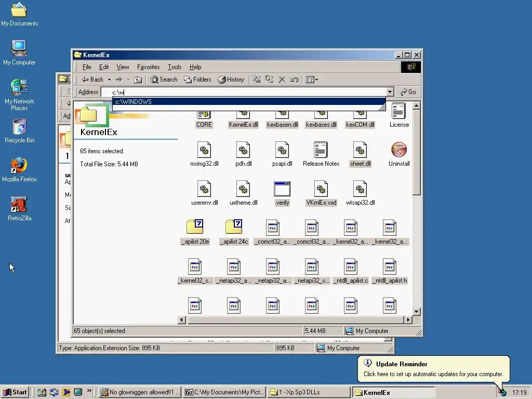Select the uxtheme.dll file

pyautogui.click(x=243, y=193)
